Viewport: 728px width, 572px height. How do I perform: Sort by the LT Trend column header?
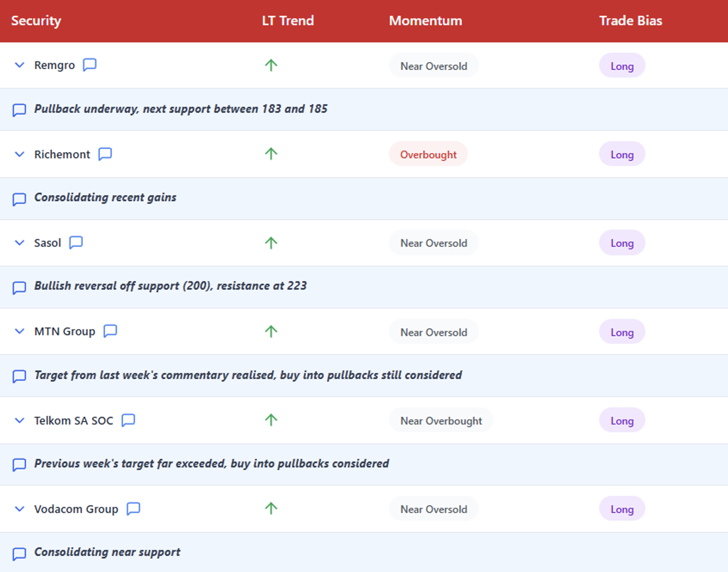tap(288, 21)
